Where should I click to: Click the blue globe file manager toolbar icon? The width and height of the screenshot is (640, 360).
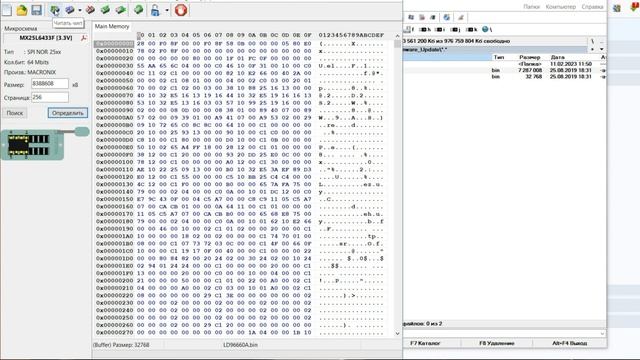point(447,17)
